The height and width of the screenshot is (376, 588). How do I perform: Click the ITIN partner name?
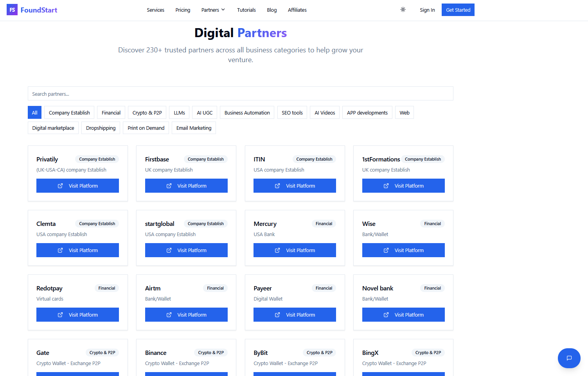(259, 159)
